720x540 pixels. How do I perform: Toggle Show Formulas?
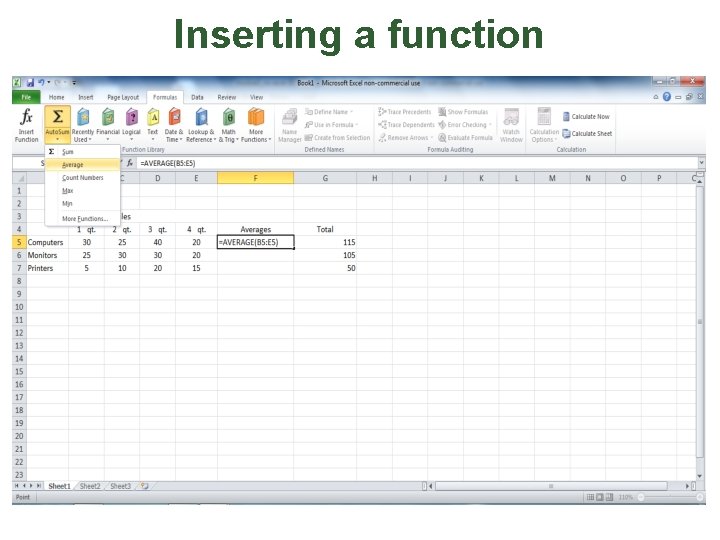click(463, 112)
